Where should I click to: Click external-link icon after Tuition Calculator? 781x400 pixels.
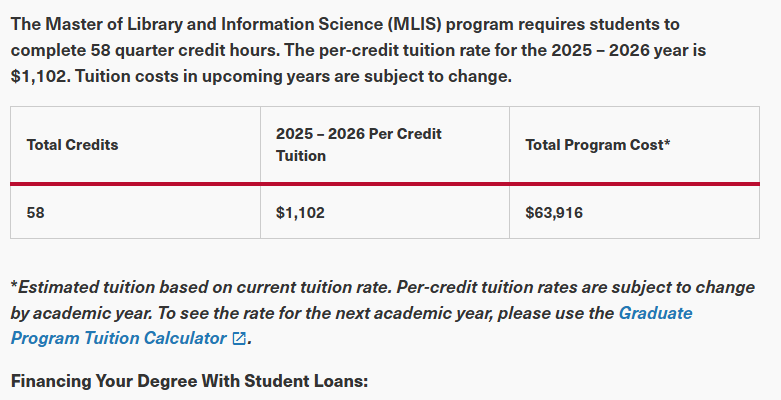[238, 338]
